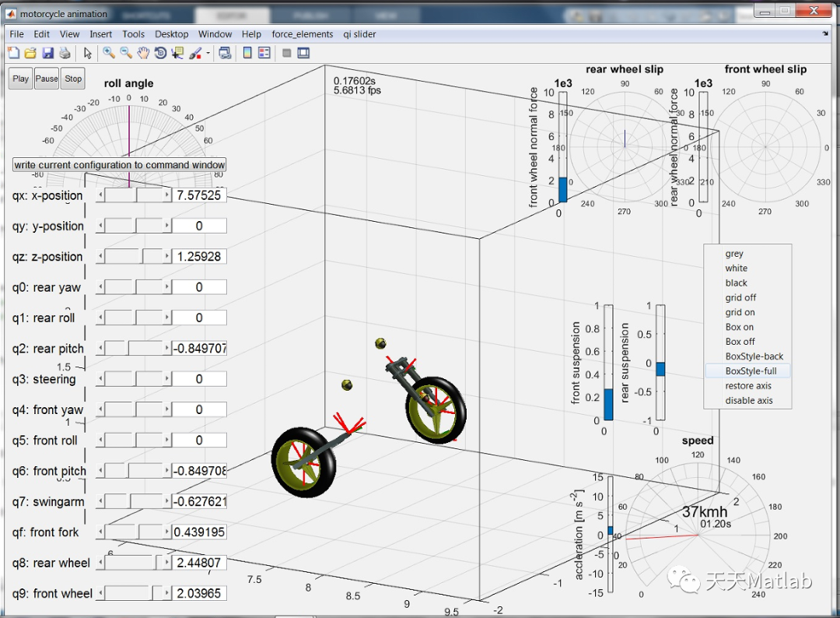
Task: Choose the Brush/Select Data tool
Action: (195, 53)
